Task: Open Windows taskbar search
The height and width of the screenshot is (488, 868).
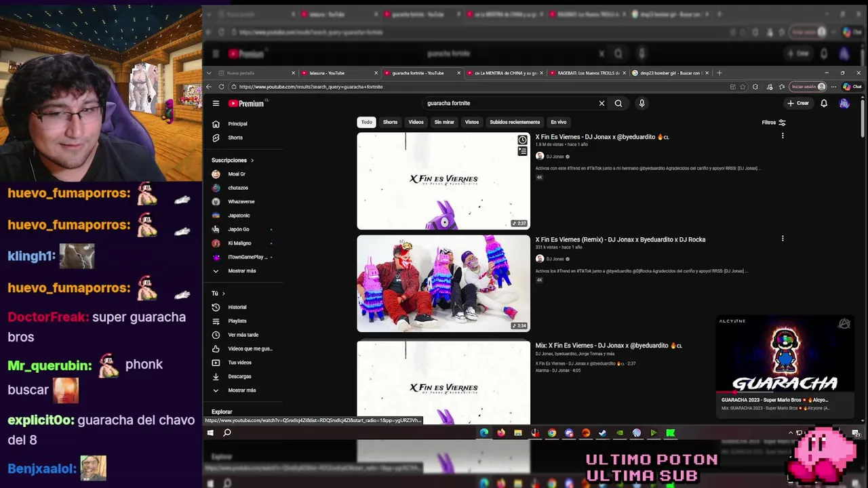Action: click(227, 433)
